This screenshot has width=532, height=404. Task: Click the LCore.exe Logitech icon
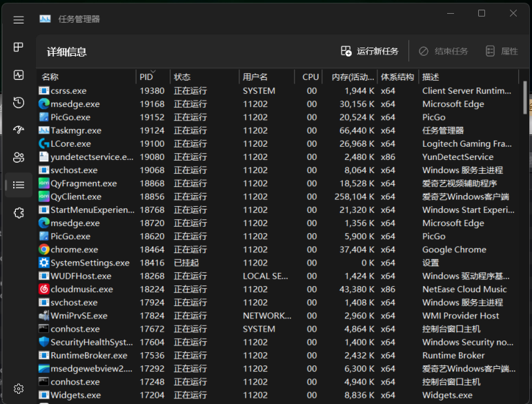[43, 143]
